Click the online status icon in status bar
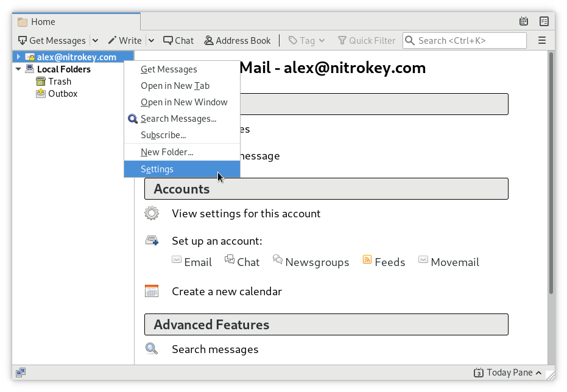 click(x=21, y=372)
